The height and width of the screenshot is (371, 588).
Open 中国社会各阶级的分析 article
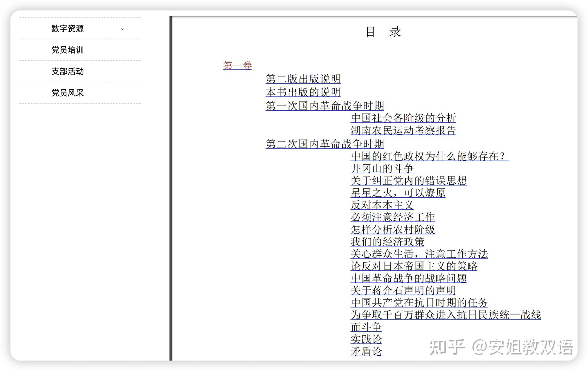(x=403, y=118)
